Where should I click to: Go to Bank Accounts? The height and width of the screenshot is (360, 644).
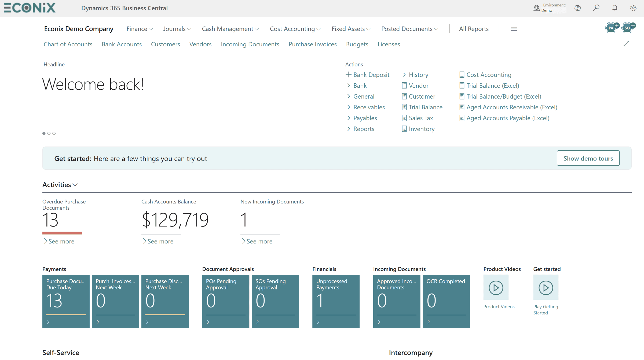pyautogui.click(x=122, y=44)
